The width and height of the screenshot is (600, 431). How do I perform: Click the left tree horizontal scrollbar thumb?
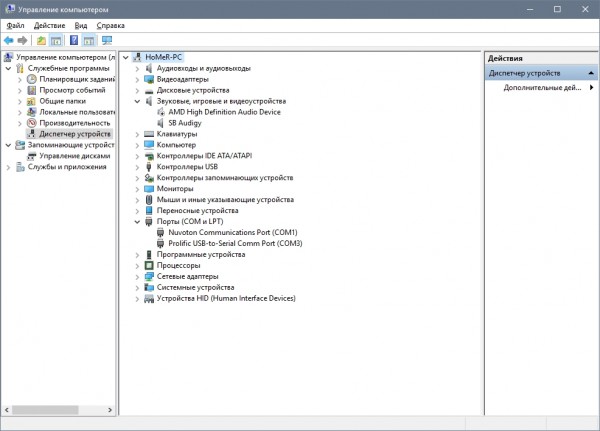tap(45, 410)
